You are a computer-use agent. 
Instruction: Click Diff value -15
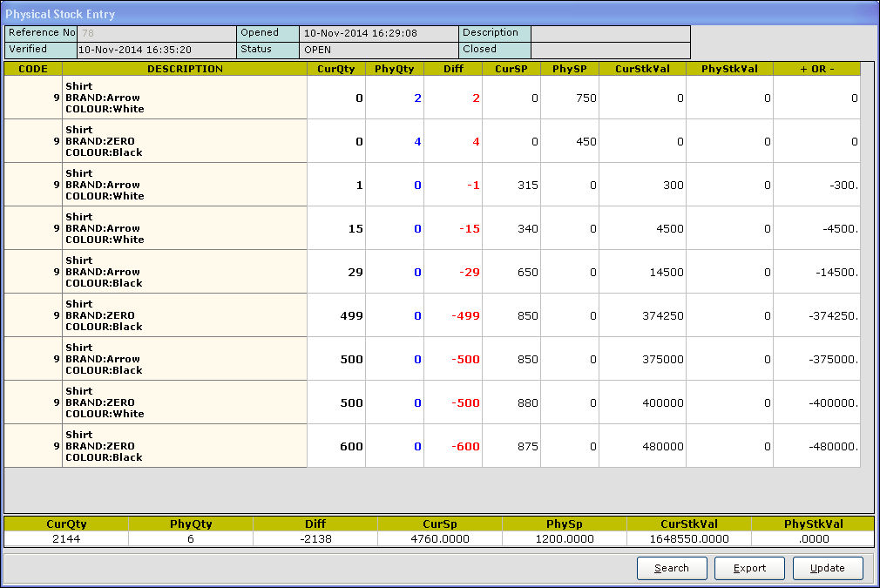click(x=453, y=228)
